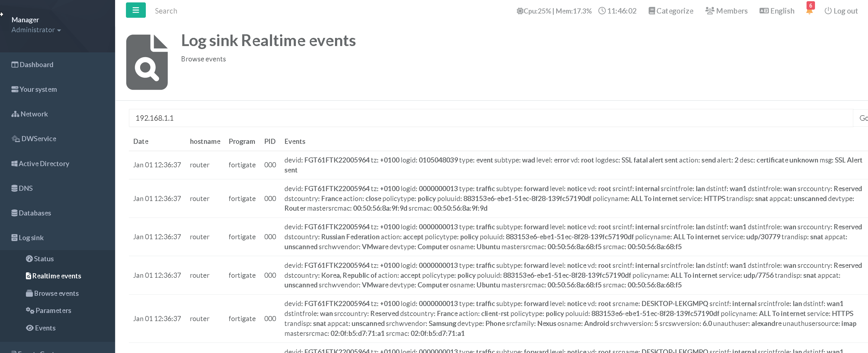This screenshot has width=868, height=353.
Task: Open the English language selector
Action: pyautogui.click(x=777, y=11)
